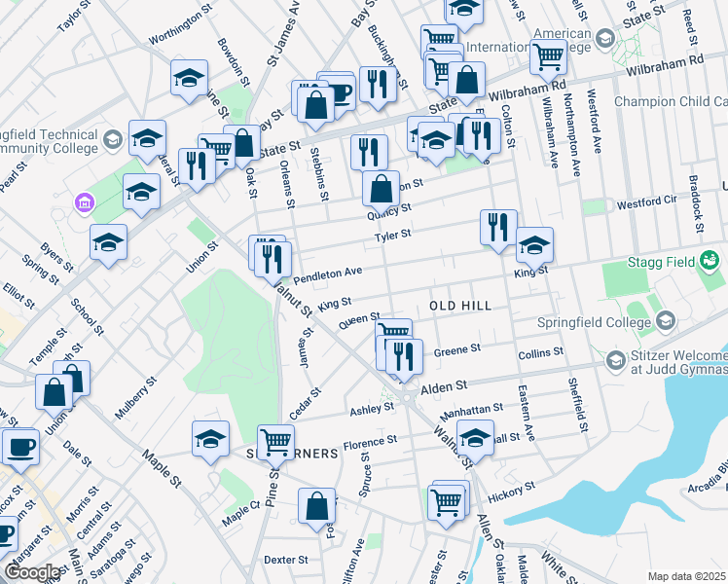Select the restaurant marker at Pendleton Ave and Walnut St
728x584 pixels.
click(273, 261)
